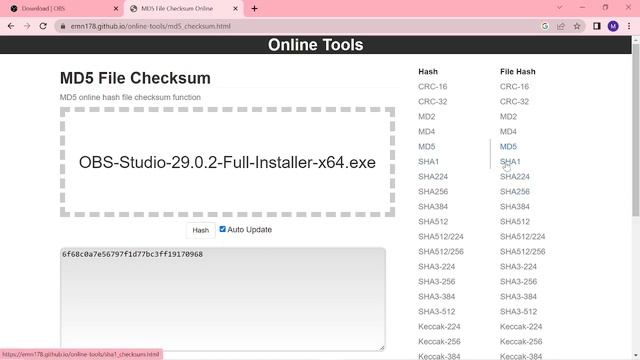Open CRC-16 under the Hash column
The image size is (640, 360).
coord(433,87)
